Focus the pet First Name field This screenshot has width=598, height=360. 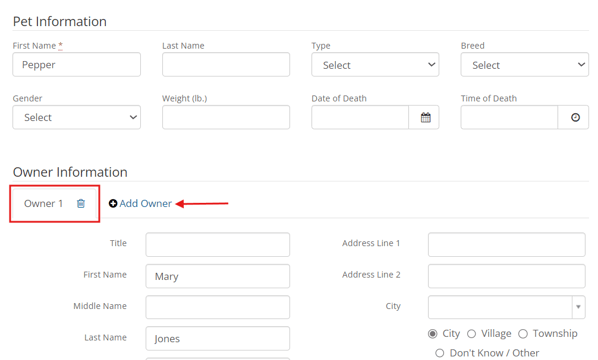coord(77,65)
